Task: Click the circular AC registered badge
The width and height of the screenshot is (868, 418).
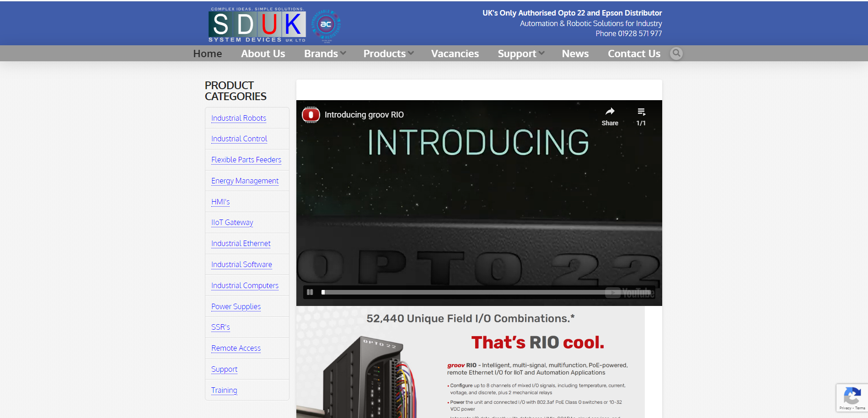Action: tap(326, 25)
